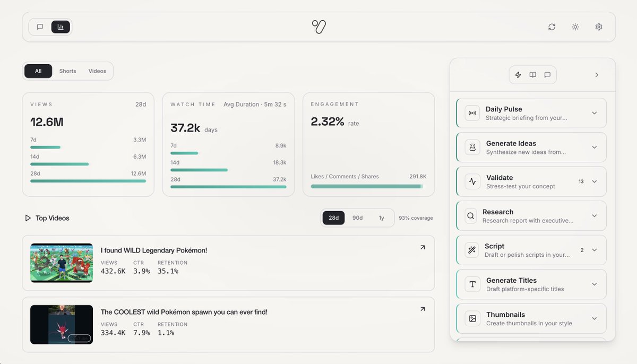
Task: Click the 291.8K engagement total
Action: 418,177
